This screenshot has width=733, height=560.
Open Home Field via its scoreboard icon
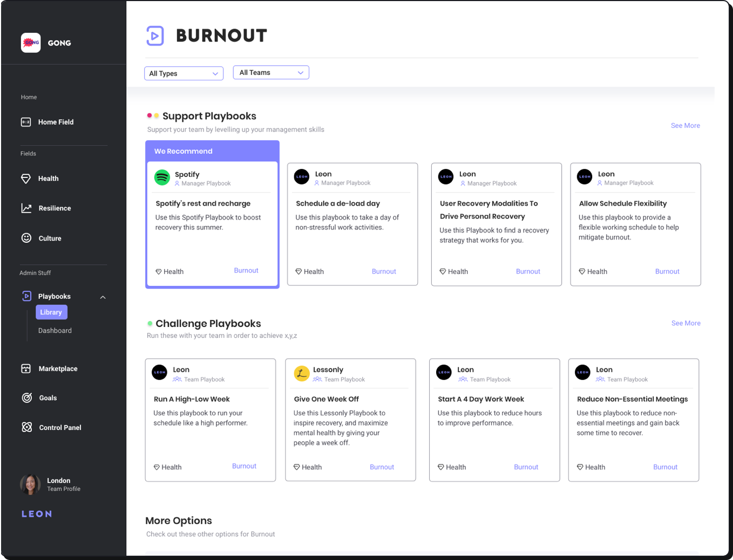click(x=26, y=122)
